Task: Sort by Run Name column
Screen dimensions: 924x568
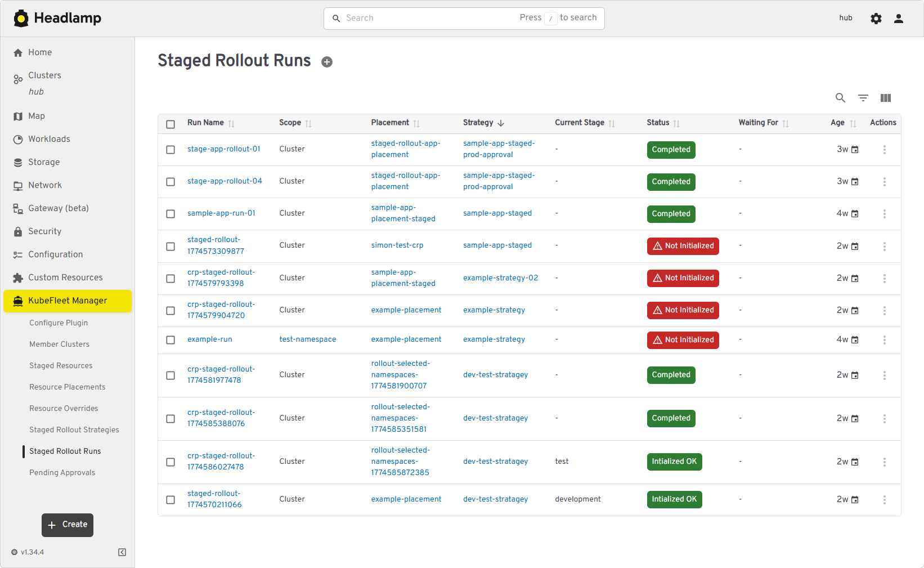Action: coord(231,123)
